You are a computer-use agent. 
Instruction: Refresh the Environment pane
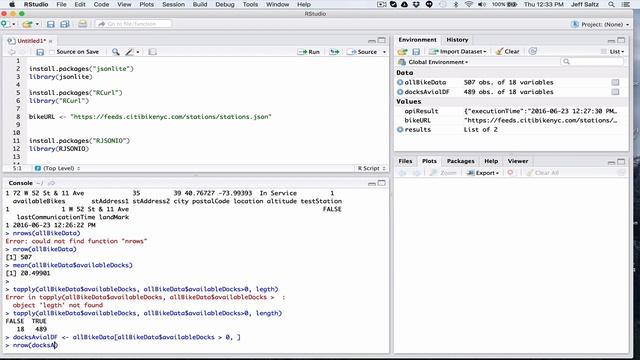[x=533, y=51]
